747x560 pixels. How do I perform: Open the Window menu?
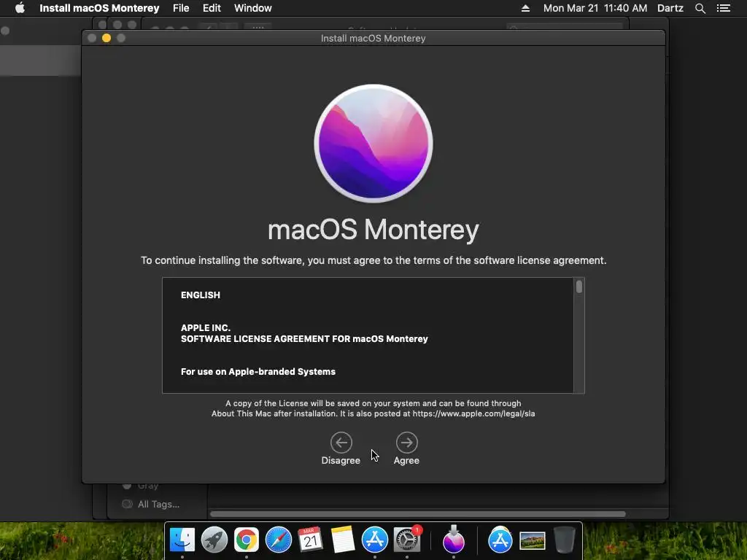253,8
